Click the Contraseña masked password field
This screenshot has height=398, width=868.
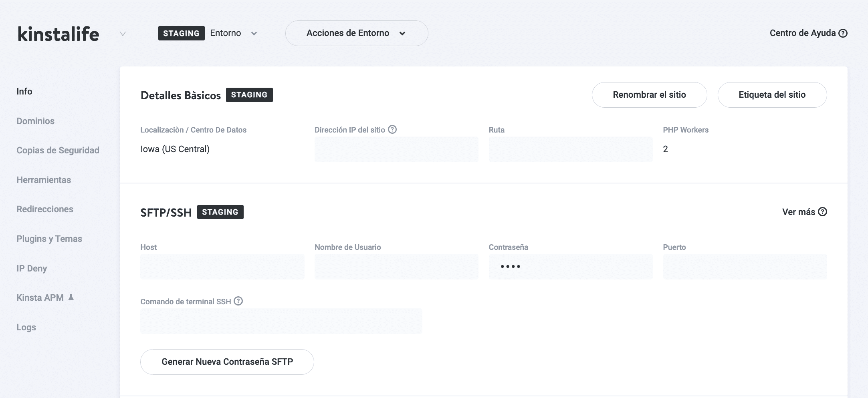coord(570,267)
